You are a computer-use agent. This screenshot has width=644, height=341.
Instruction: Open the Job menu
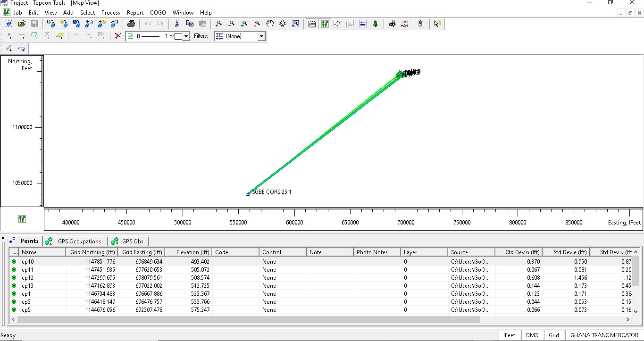[x=17, y=13]
